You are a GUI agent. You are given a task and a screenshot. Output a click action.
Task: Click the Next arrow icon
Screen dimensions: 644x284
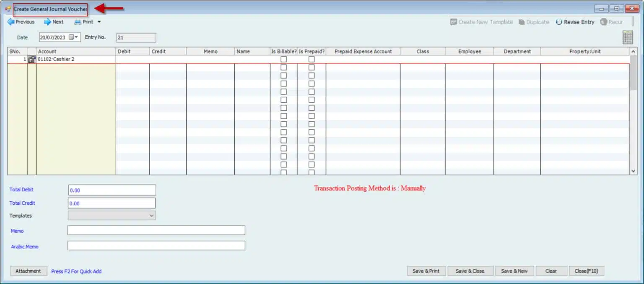click(47, 22)
